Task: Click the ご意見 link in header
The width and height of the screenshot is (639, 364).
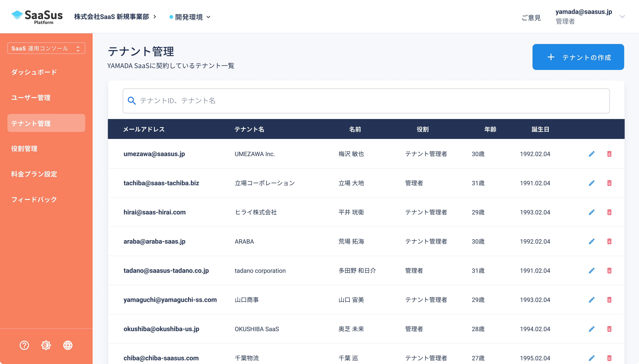Action: (x=531, y=17)
